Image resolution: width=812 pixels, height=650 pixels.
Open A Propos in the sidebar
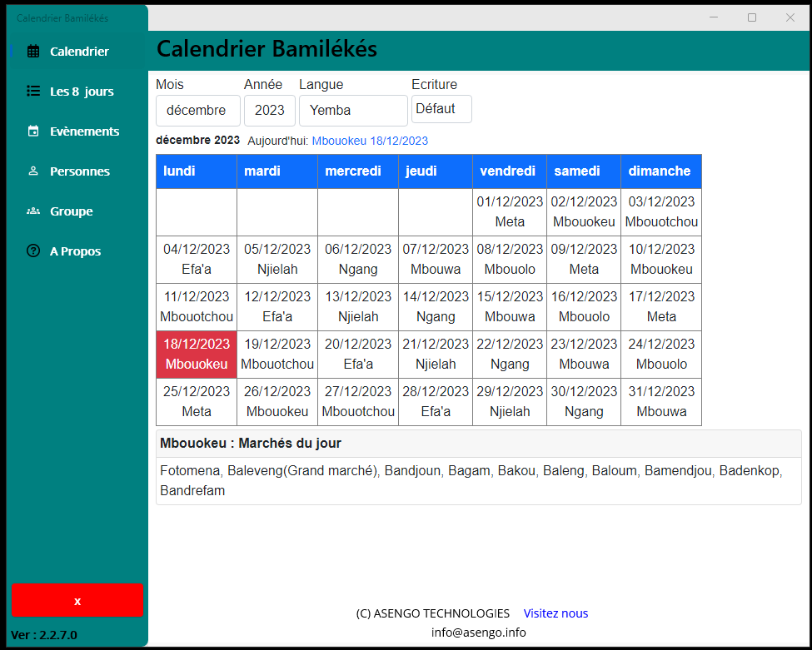click(77, 251)
